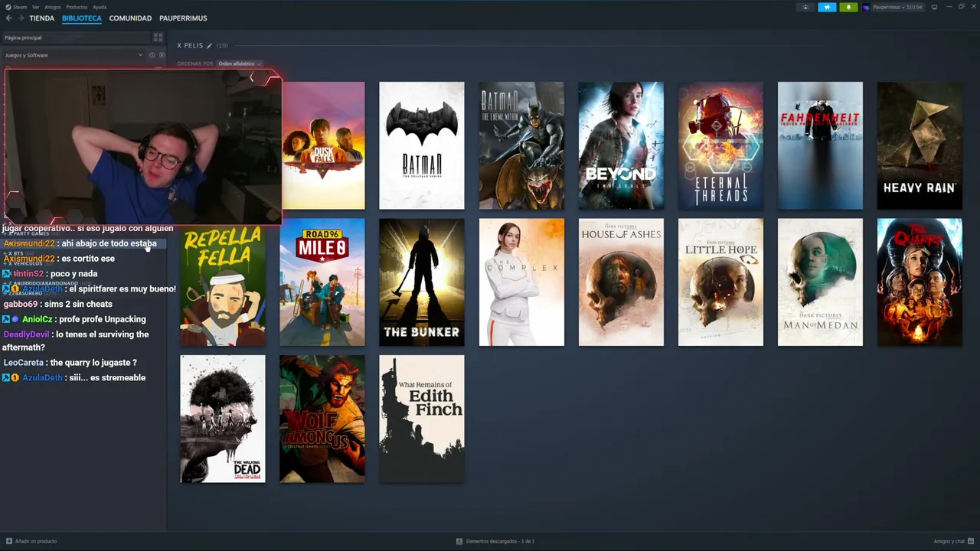Open the Amigos y chat link
Viewport: 980px width, 551px height.
[x=949, y=541]
